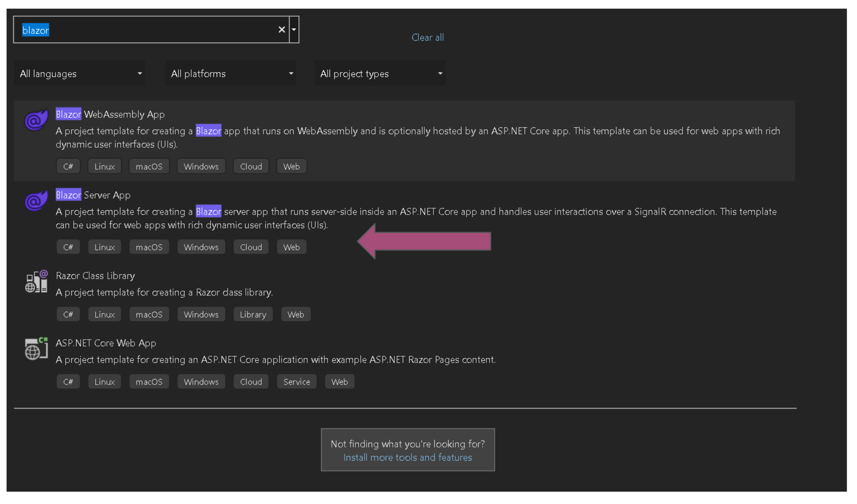Expand the All project types dropdown

point(380,73)
